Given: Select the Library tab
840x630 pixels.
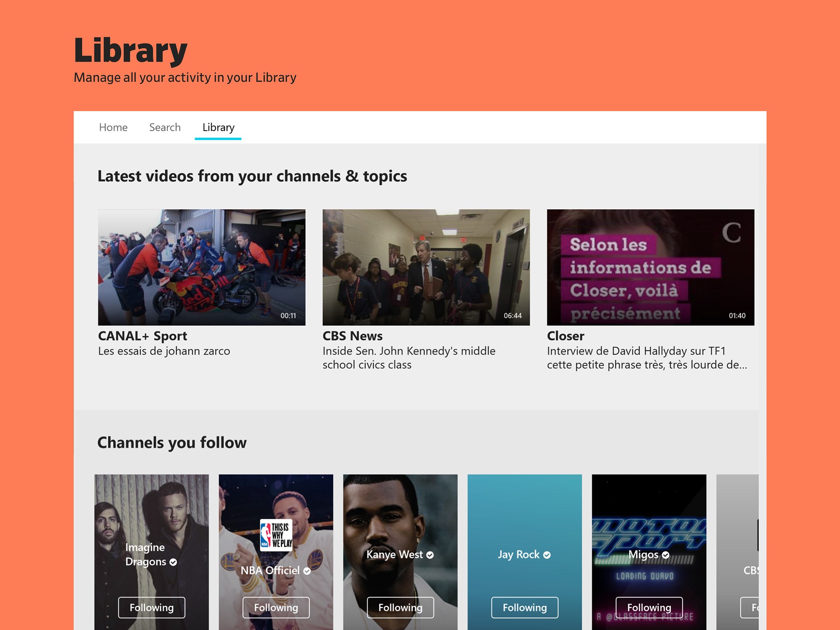Looking at the screenshot, I should tap(218, 127).
